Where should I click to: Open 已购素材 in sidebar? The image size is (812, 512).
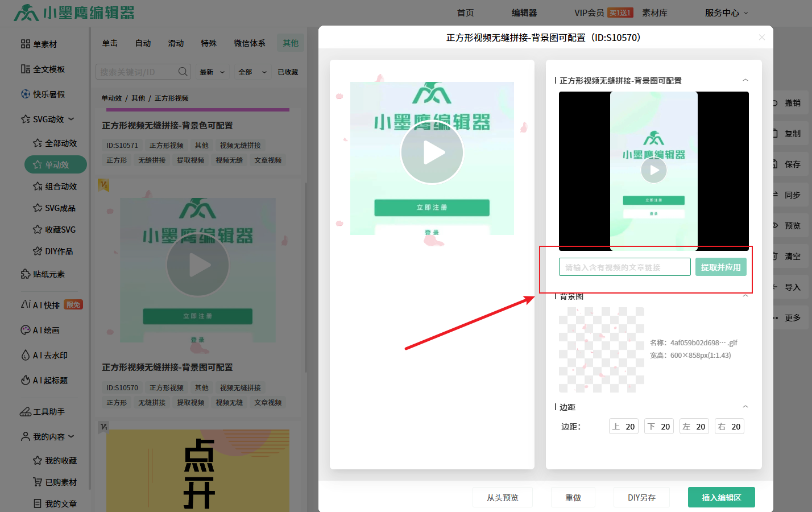click(55, 482)
